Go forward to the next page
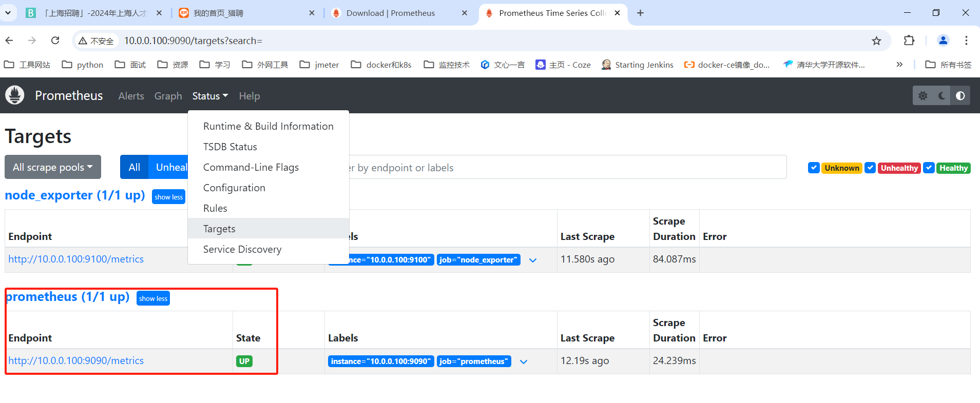Screen dimensions: 980x403 32,41
